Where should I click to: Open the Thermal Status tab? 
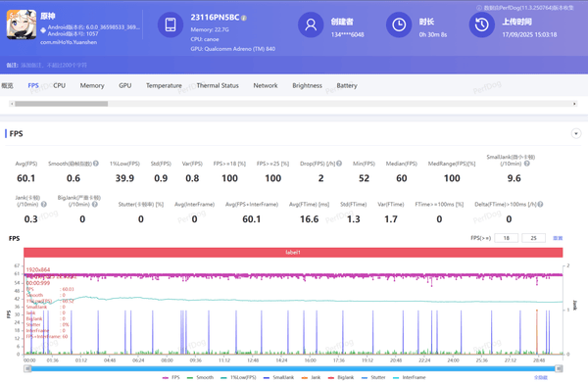pos(218,85)
